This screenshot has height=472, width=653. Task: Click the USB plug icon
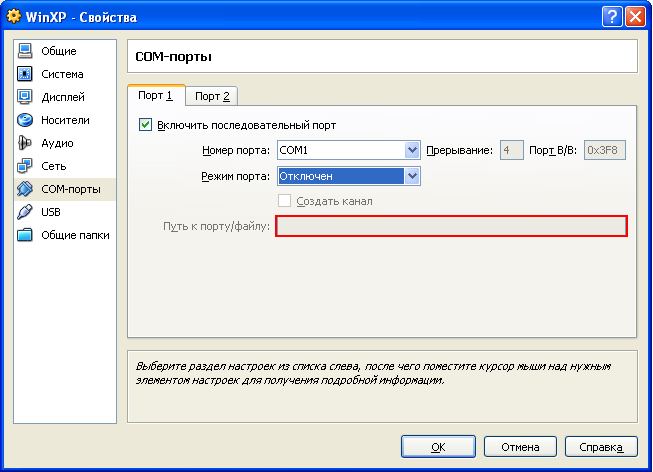[25, 212]
